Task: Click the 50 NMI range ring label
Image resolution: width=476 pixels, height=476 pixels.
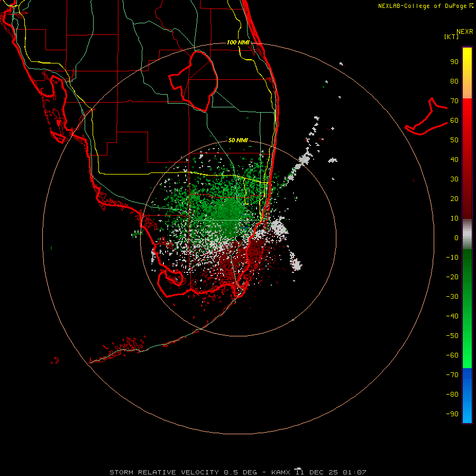Action: (239, 140)
